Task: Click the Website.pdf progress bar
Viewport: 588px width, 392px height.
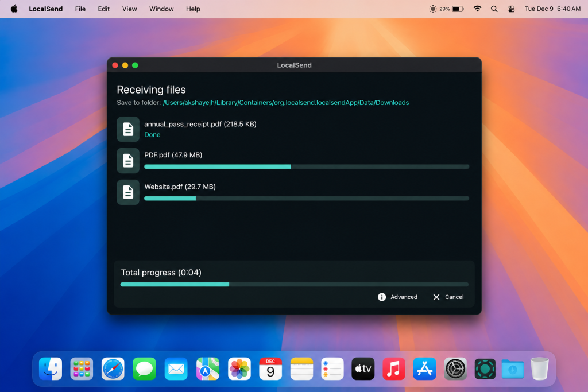Action: [307, 198]
